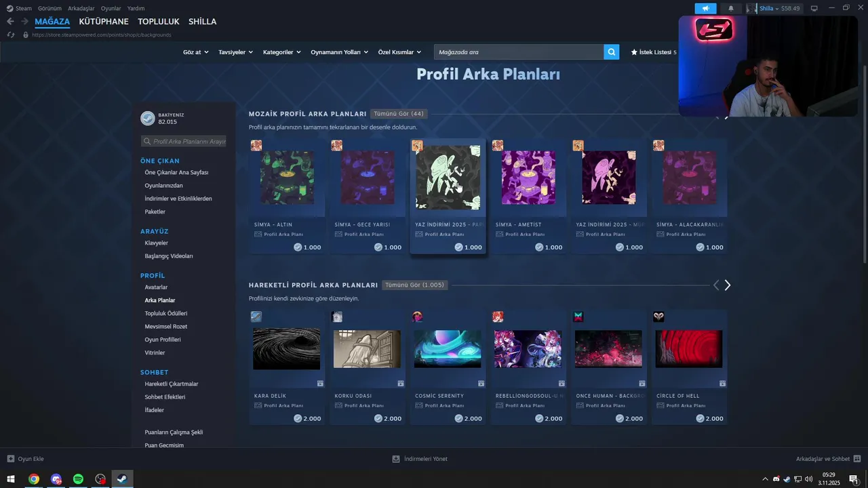This screenshot has height=488, width=868.
Task: Click the Oyun Ekle plus icon
Action: [x=11, y=459]
